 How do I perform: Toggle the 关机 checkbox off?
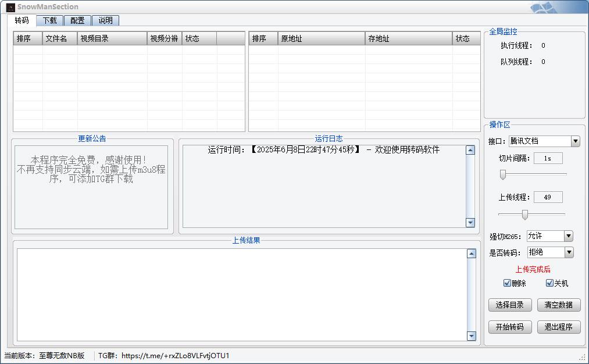550,283
